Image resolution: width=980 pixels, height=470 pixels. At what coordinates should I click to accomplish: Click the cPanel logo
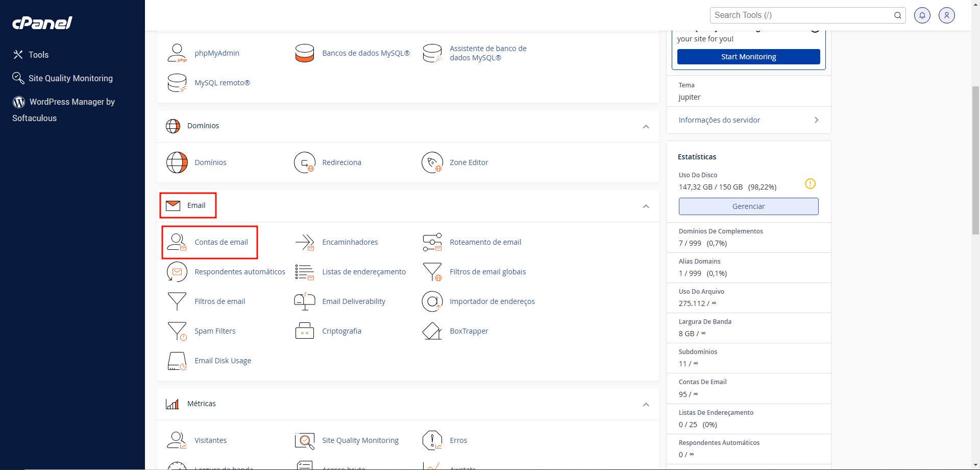point(42,22)
